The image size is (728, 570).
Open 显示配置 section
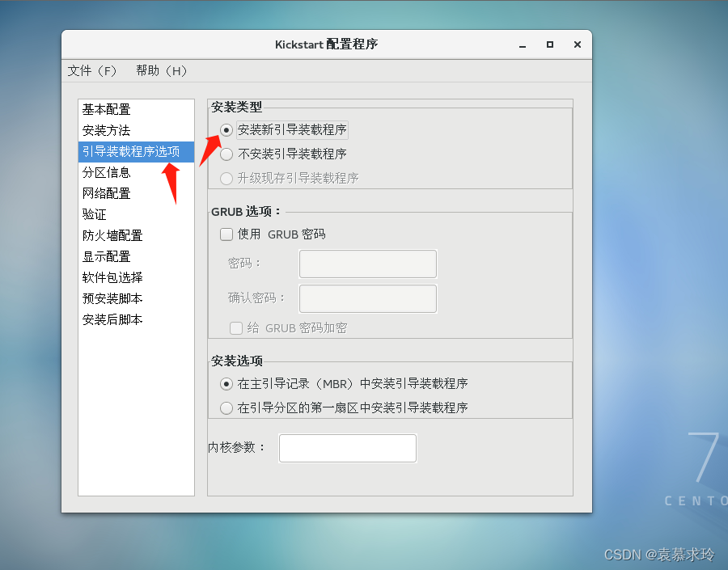tap(136, 256)
